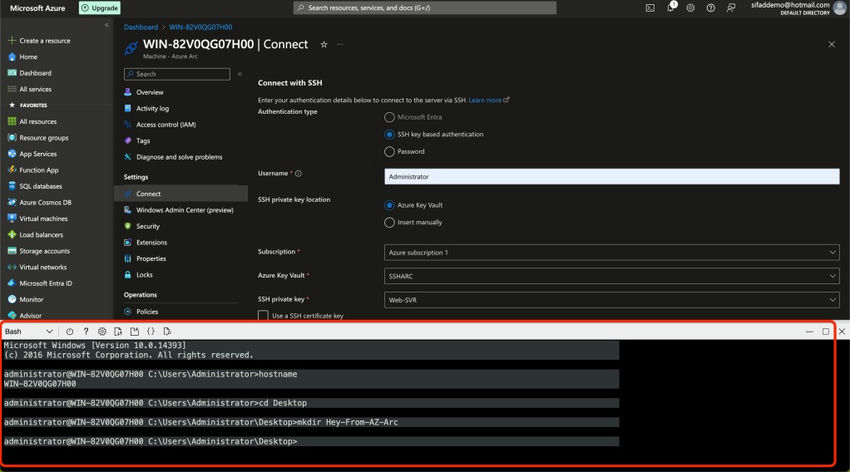The width and height of the screenshot is (850, 472).
Task: Open the SSH private key dropdown
Action: pyautogui.click(x=611, y=300)
